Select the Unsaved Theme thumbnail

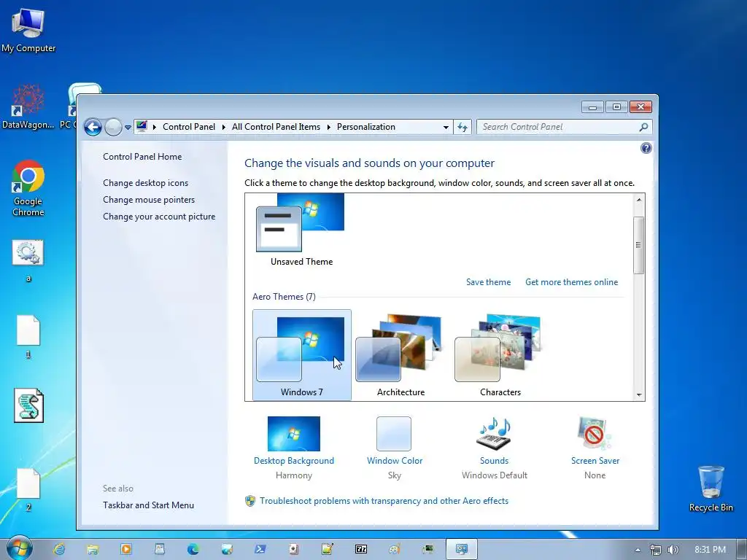point(301,230)
